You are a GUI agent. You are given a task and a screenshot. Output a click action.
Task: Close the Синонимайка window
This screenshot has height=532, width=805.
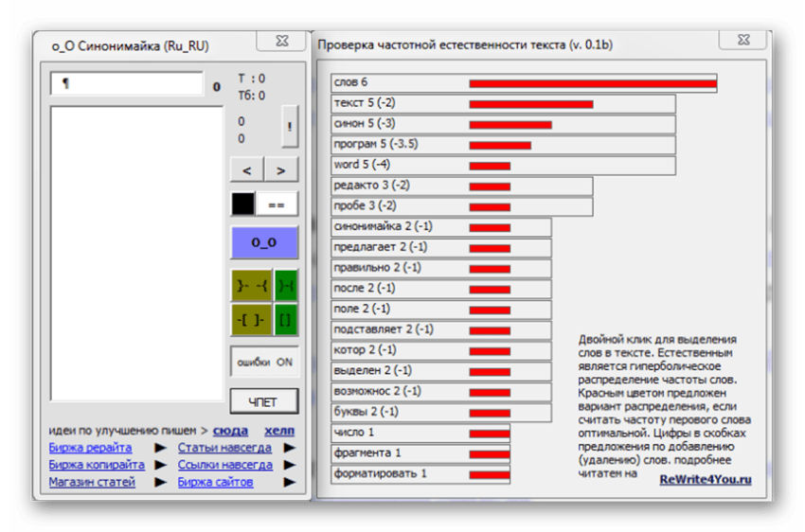(x=282, y=41)
